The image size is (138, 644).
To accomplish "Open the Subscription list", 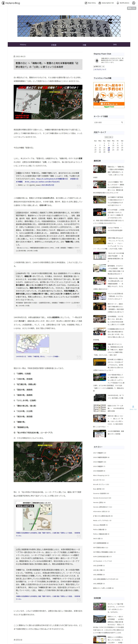I will 106,3.
